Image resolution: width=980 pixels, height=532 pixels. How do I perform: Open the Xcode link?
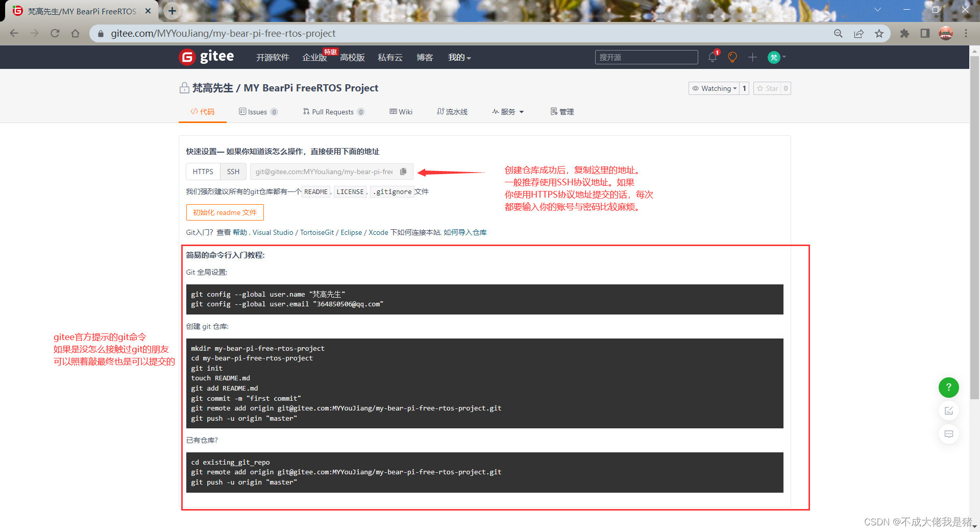[x=378, y=232]
